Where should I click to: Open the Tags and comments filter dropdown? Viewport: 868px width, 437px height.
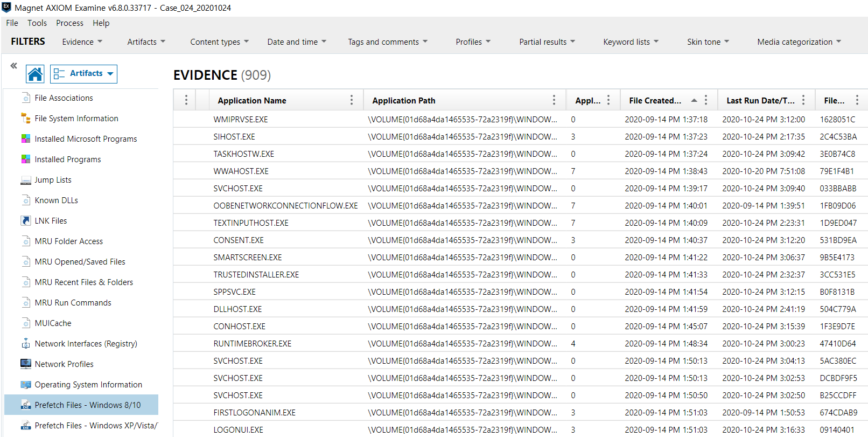(388, 41)
